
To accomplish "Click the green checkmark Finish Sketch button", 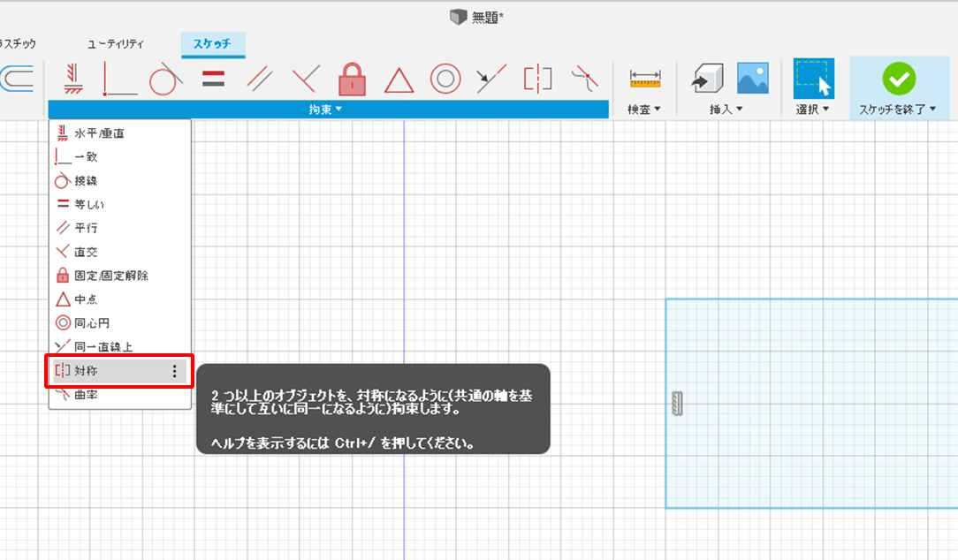I will [899, 79].
